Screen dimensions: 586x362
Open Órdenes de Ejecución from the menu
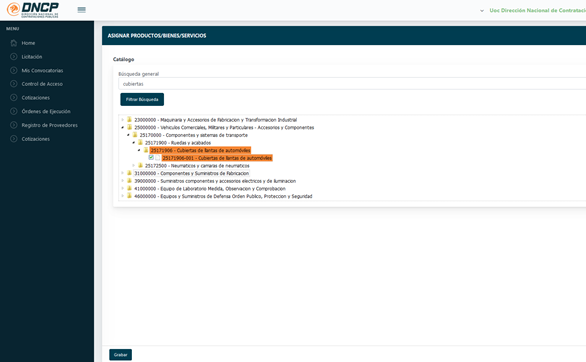pyautogui.click(x=46, y=111)
